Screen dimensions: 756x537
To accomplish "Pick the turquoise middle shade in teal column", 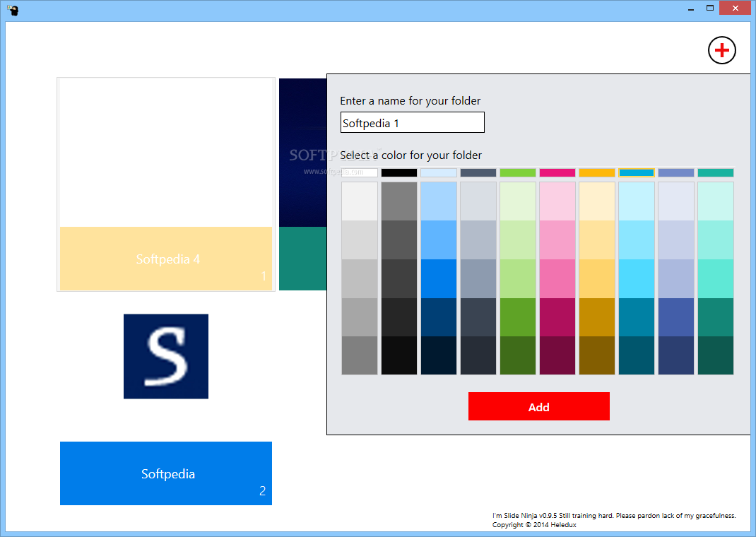I will point(716,278).
